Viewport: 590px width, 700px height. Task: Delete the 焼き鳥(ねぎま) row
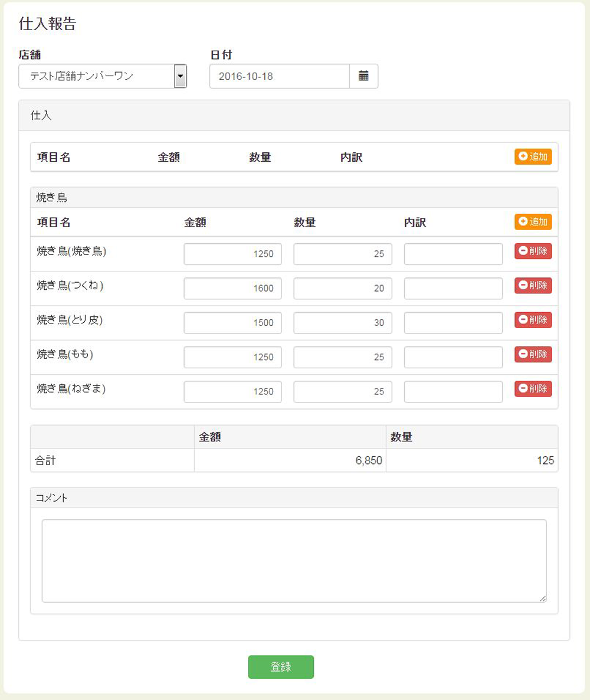(x=533, y=388)
